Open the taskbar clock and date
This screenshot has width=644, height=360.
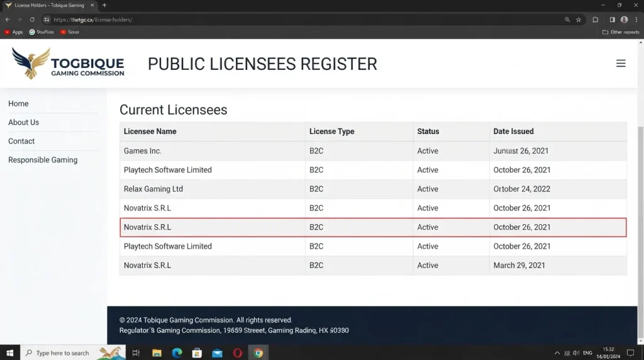coord(608,352)
